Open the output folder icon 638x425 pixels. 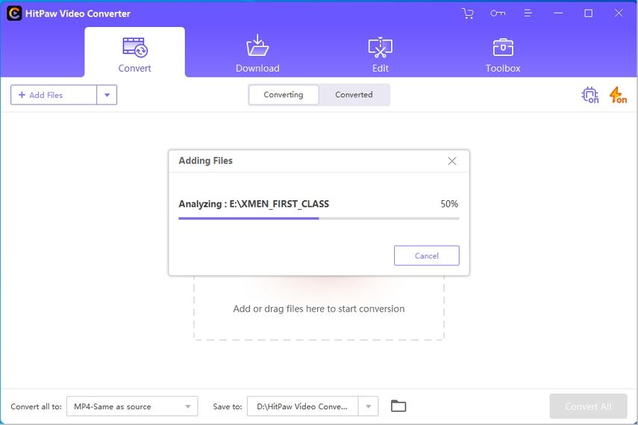[x=398, y=406]
